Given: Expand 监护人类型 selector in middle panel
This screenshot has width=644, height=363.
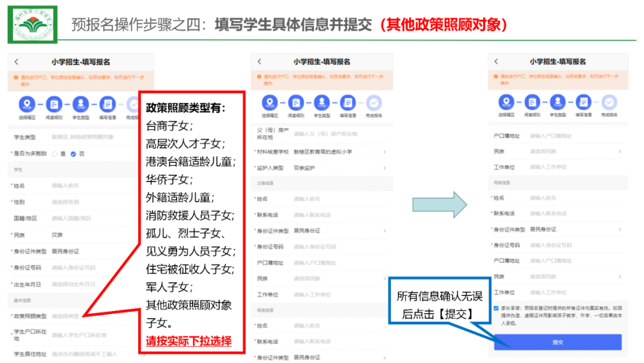Looking at the screenshot, I should 337,168.
